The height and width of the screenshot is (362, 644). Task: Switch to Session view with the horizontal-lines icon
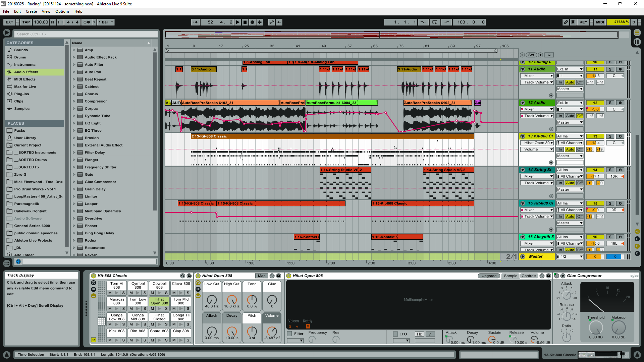click(x=637, y=33)
